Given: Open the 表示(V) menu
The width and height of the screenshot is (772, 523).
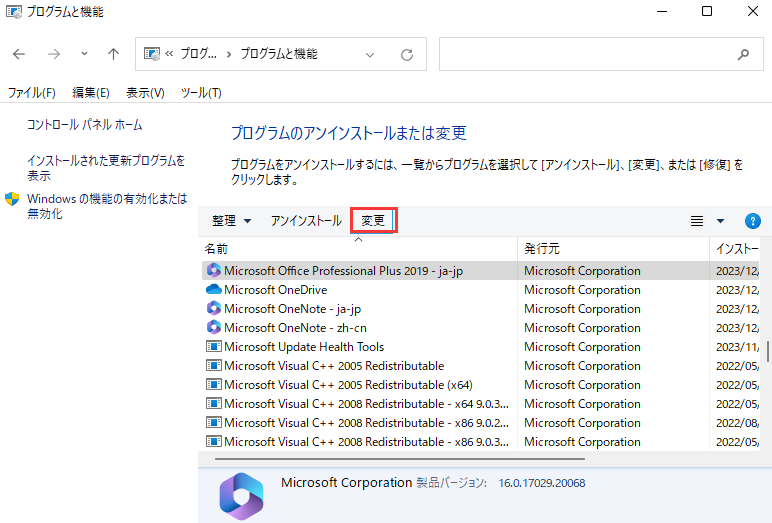Looking at the screenshot, I should pos(145,93).
